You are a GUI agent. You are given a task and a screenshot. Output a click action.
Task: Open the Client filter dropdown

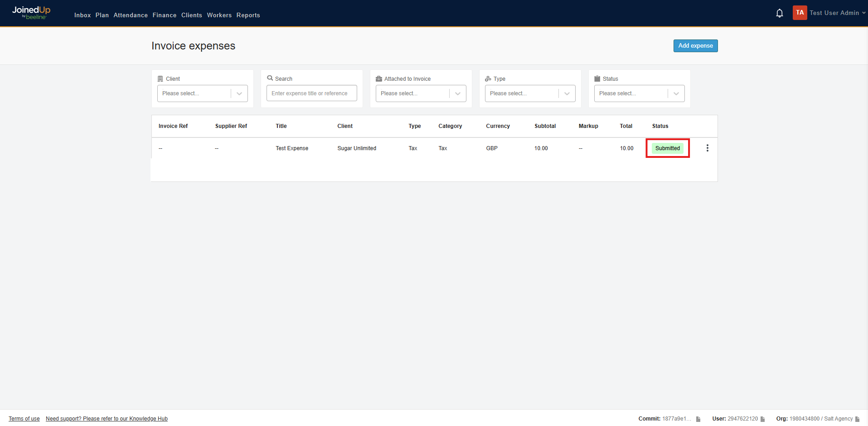tap(239, 93)
